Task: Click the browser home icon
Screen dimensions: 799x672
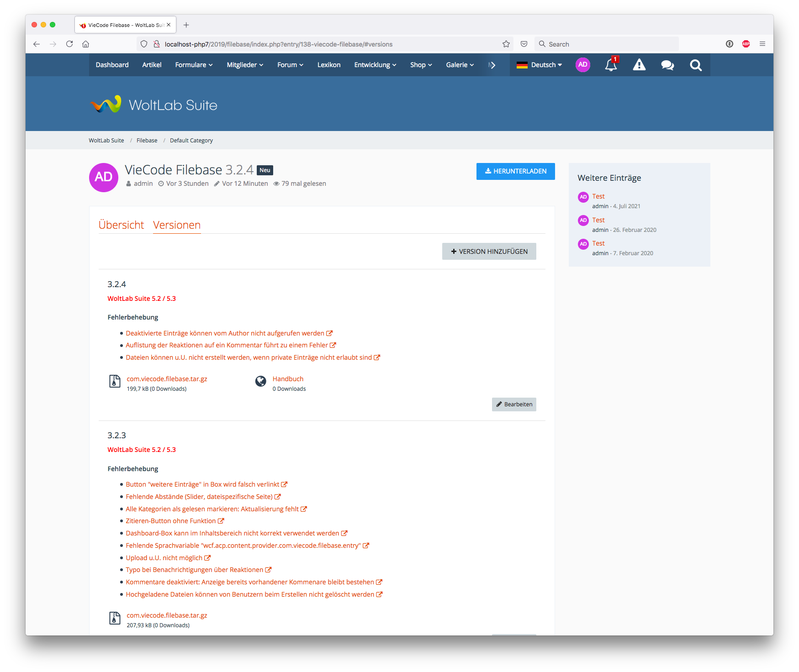Action: (86, 44)
